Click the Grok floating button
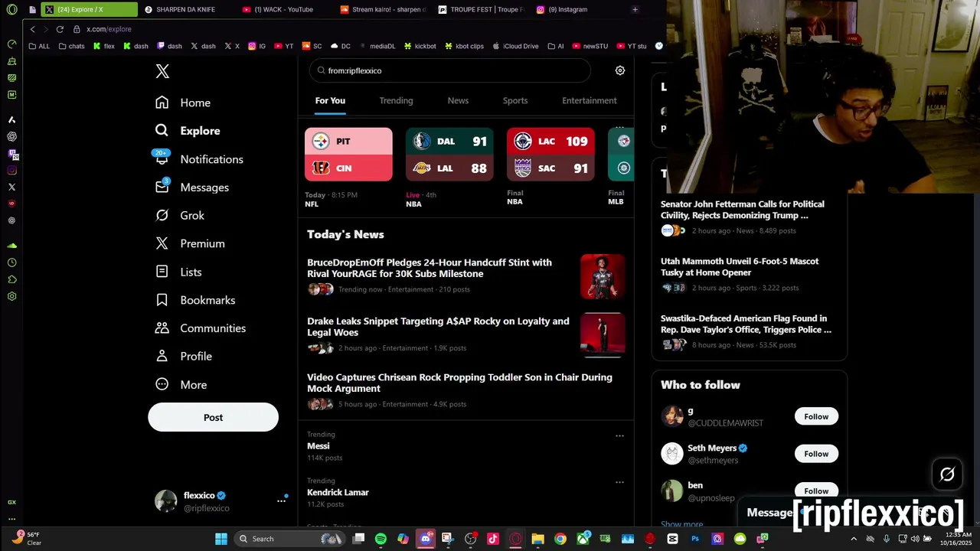The image size is (980, 551). 947,474
